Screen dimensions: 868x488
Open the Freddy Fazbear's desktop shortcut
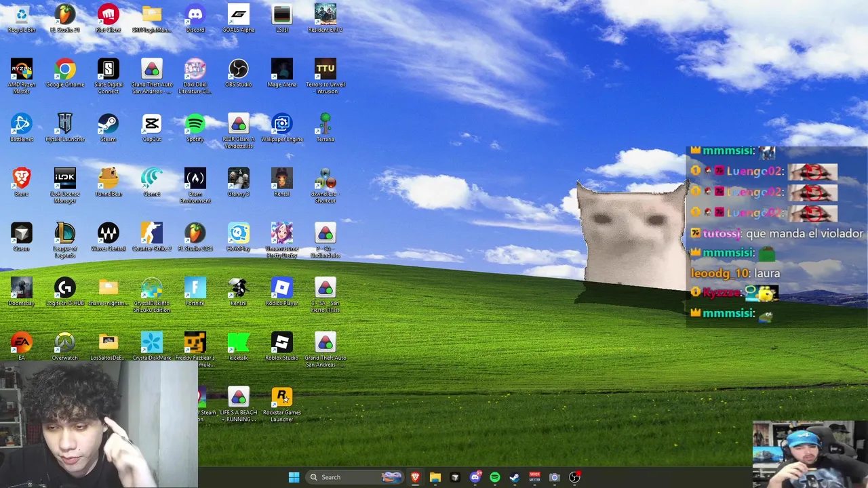[x=195, y=350]
